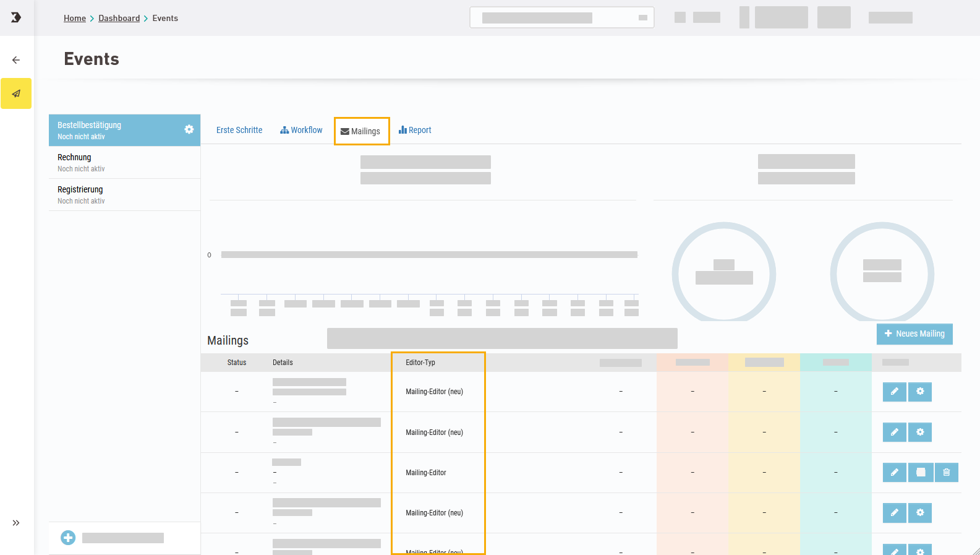Open the dropdown in the top search box
Image resolution: width=980 pixels, height=555 pixels.
tap(642, 18)
